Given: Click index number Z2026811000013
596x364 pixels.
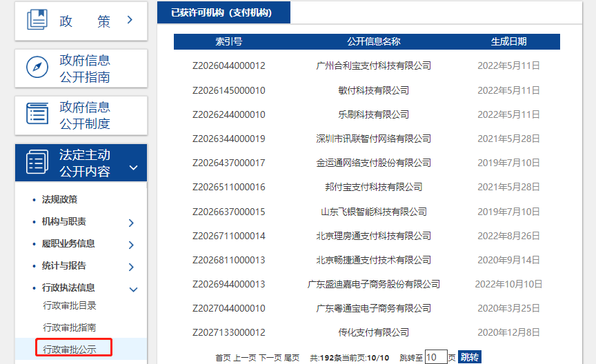Looking at the screenshot, I should 229,260.
